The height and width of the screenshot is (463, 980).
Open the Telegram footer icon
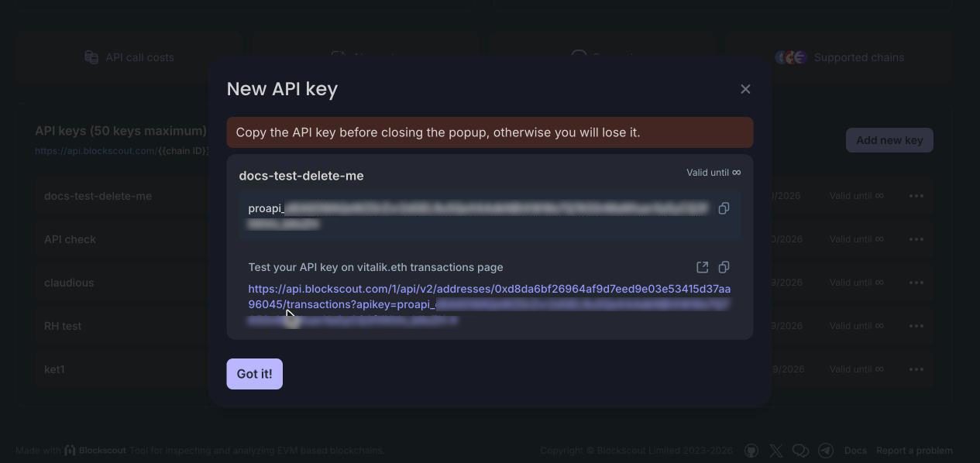pyautogui.click(x=826, y=451)
